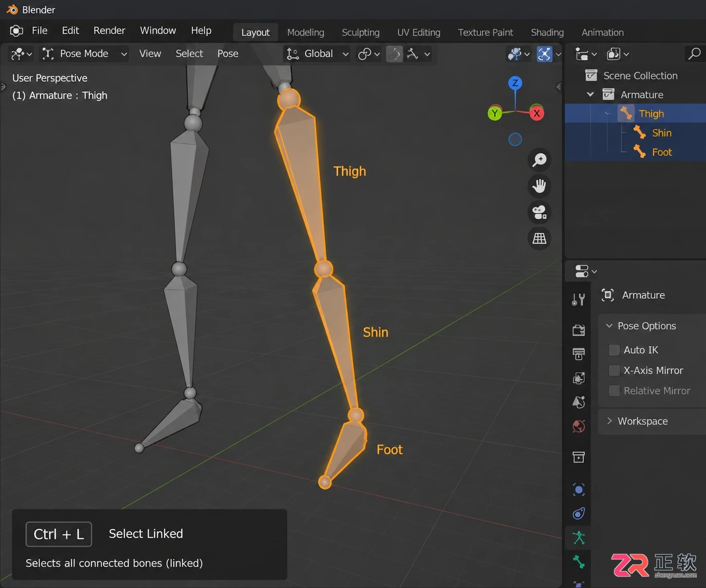
Task: Click the Y axis on navigation gizmo
Action: 495,113
